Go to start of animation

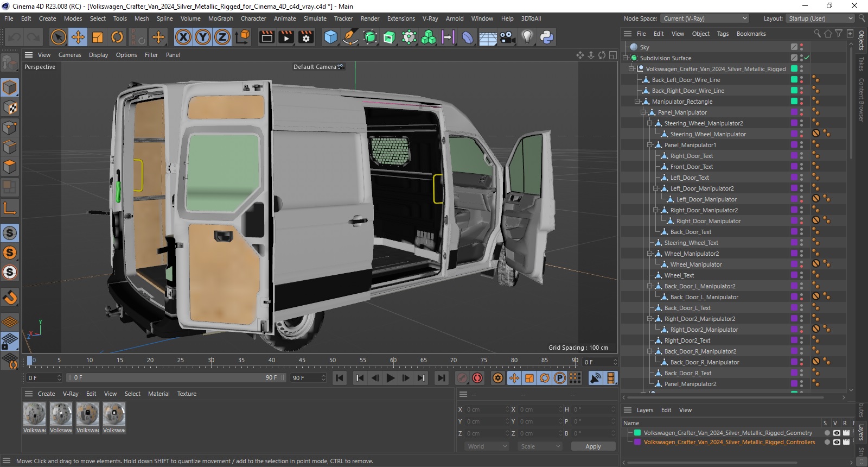pyautogui.click(x=340, y=378)
